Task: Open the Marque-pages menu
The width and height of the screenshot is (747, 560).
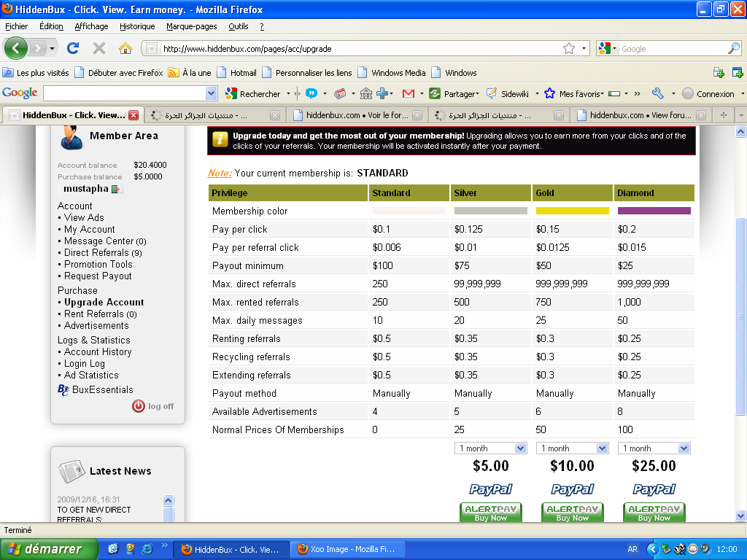Action: [192, 26]
